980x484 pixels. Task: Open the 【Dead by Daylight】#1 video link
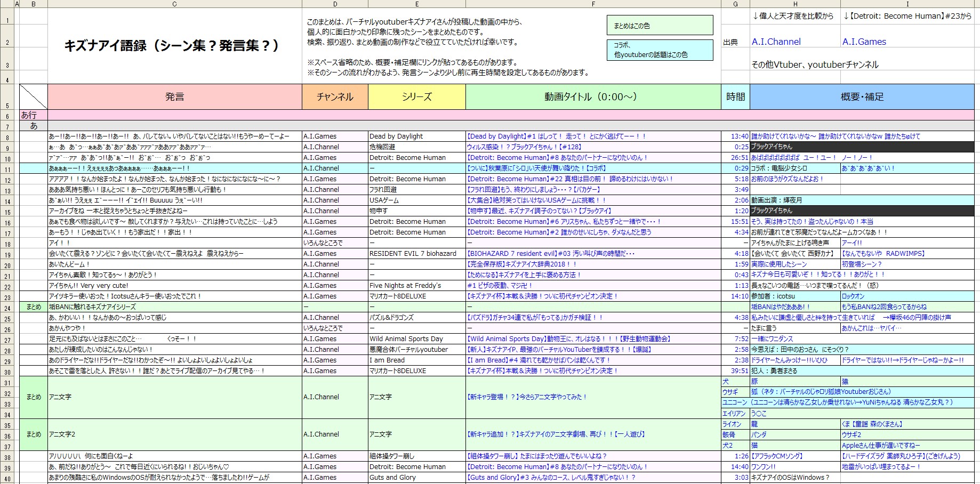556,136
